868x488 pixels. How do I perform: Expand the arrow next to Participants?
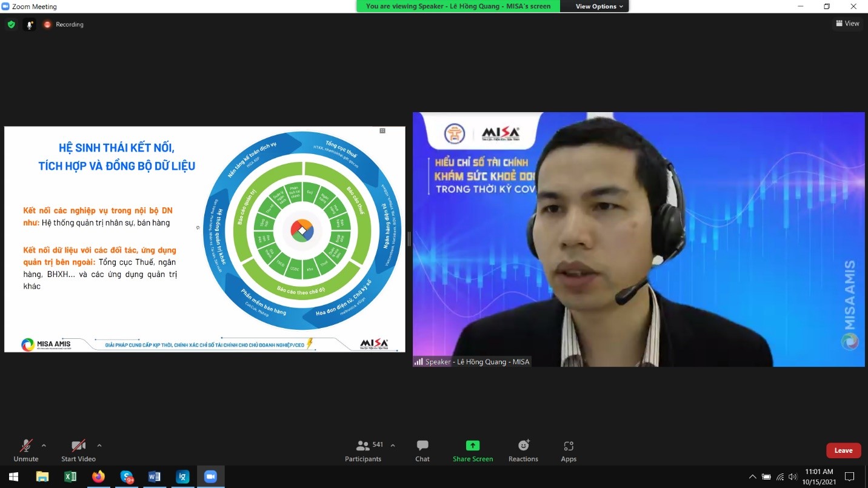393,446
